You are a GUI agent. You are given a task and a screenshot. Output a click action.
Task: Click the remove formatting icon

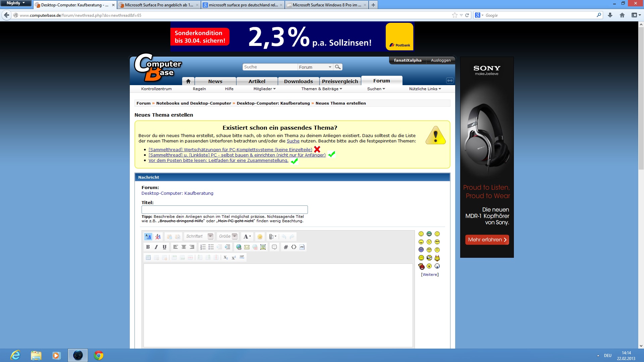click(x=158, y=237)
